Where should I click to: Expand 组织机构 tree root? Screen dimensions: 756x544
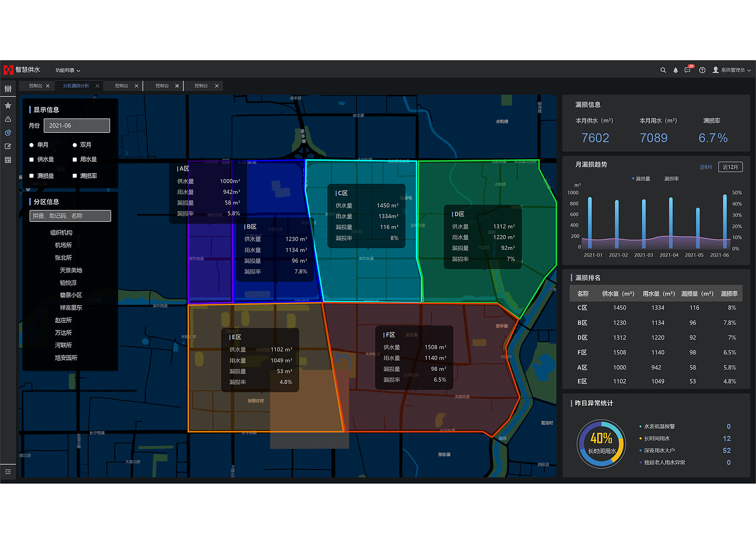point(61,233)
